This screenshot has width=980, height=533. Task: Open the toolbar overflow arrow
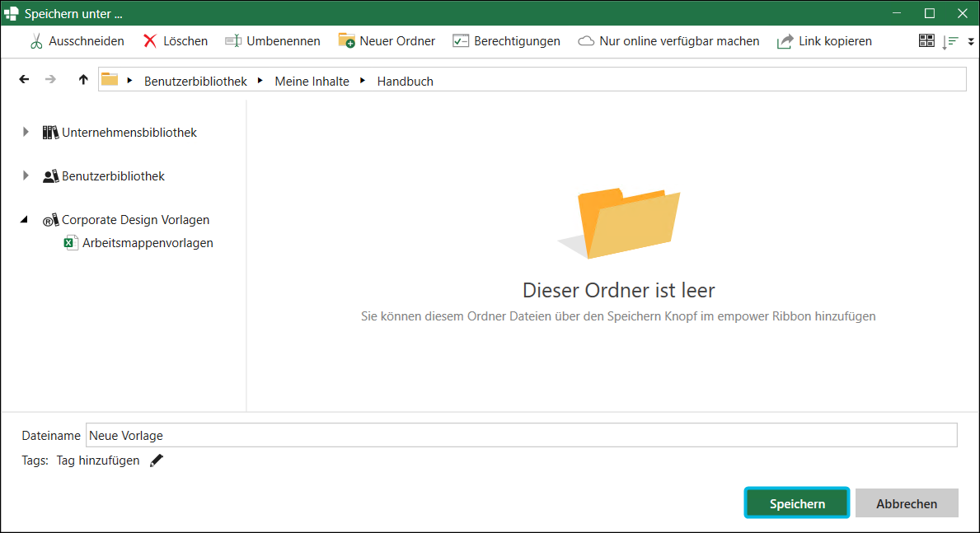[x=971, y=42]
